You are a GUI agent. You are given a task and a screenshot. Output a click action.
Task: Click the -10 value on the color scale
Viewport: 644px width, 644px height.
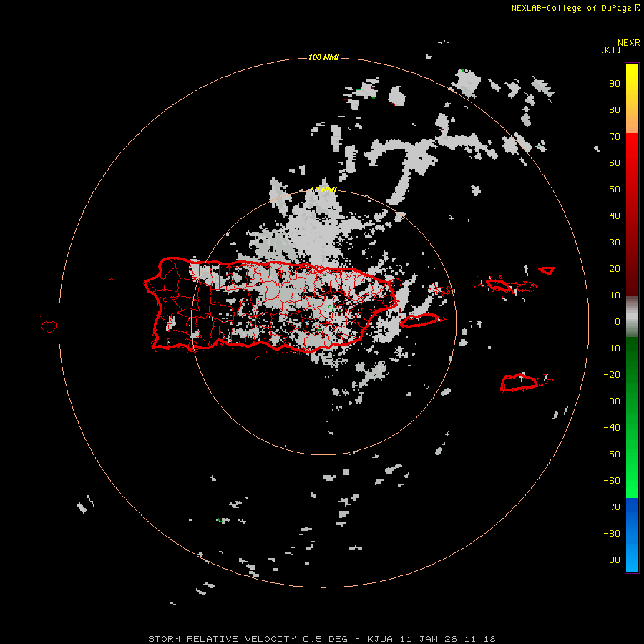pyautogui.click(x=612, y=348)
